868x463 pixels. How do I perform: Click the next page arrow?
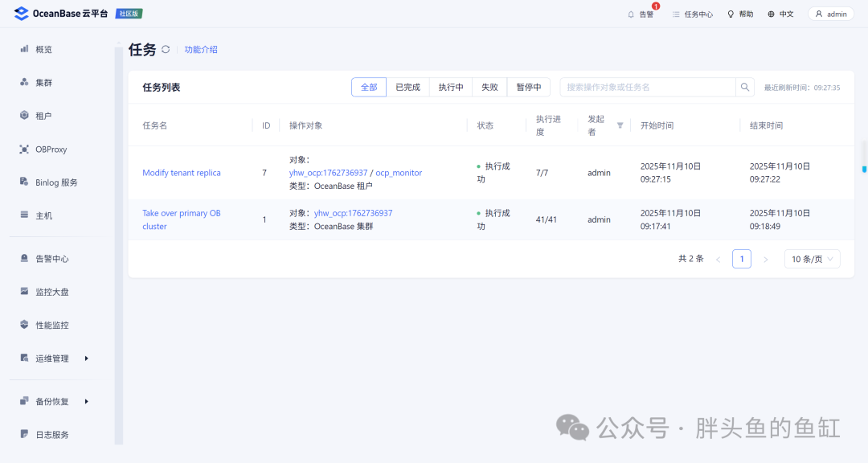766,259
